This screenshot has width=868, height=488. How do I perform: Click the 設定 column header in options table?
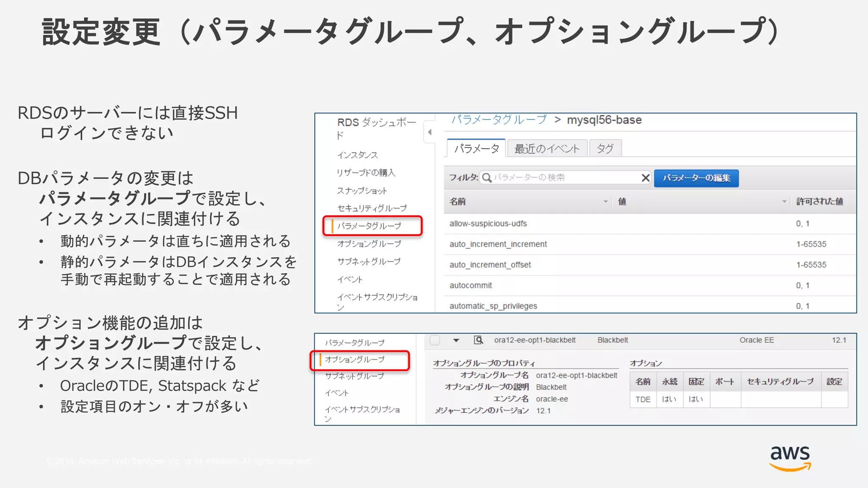[834, 382]
